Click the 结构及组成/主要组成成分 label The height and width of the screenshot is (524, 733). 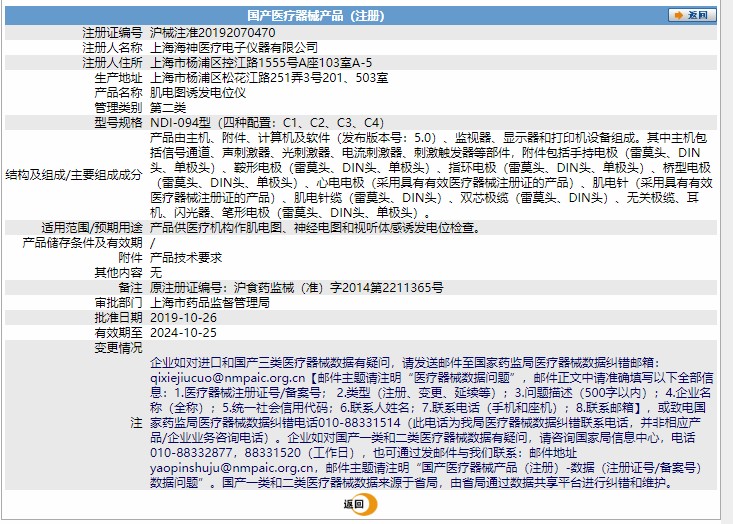coord(74,175)
